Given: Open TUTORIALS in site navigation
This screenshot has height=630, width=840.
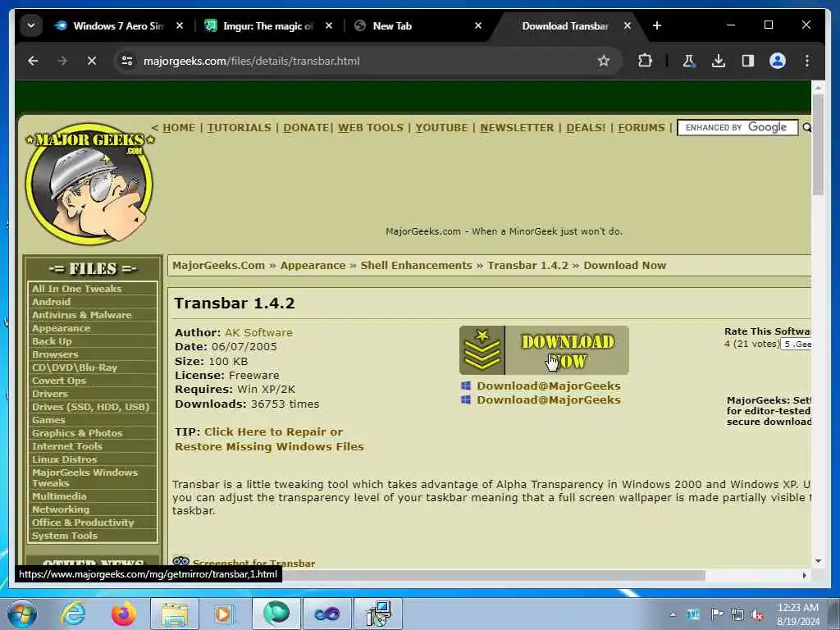Looking at the screenshot, I should [239, 127].
